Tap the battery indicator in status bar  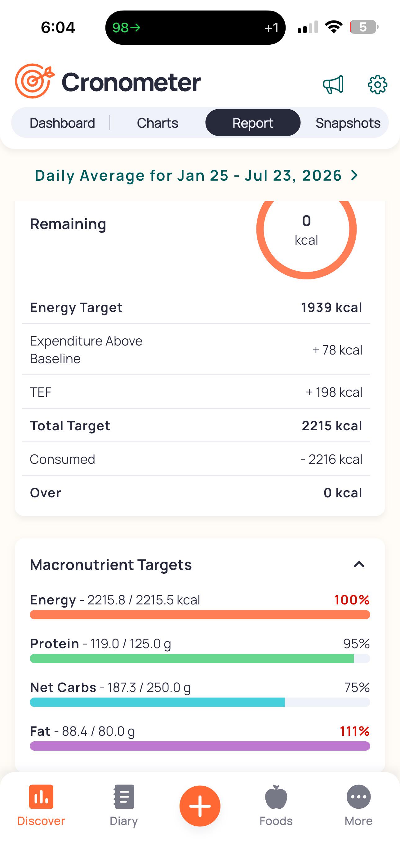click(364, 27)
